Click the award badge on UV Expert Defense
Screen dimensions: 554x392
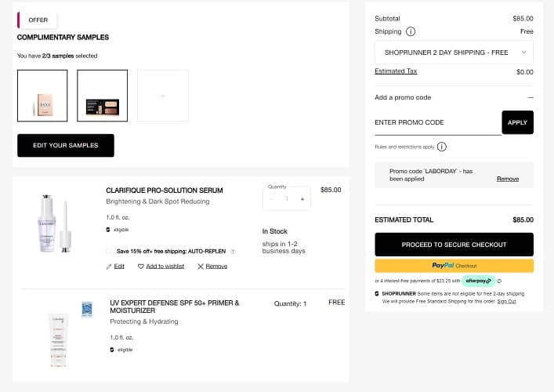(87, 309)
